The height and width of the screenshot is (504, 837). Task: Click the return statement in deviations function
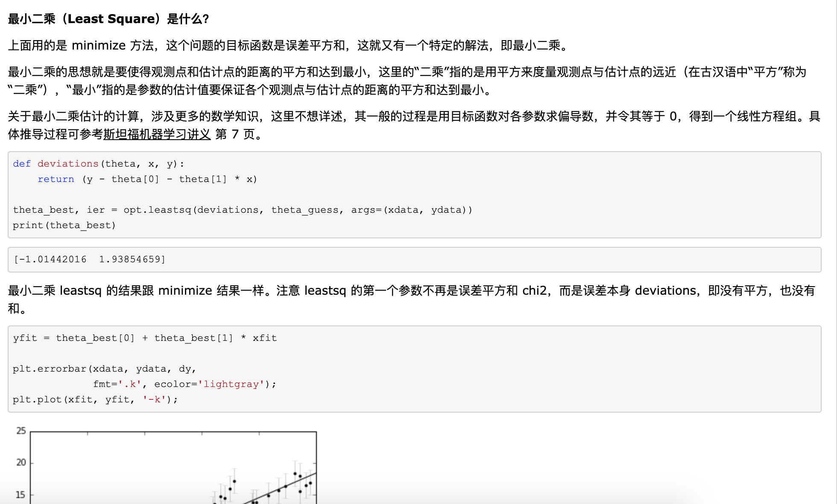point(147,179)
